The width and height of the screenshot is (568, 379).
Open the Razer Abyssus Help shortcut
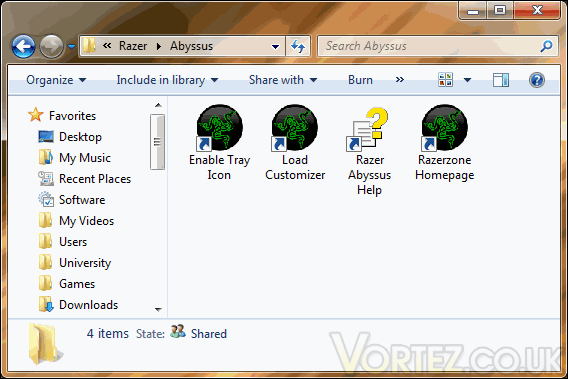[369, 151]
